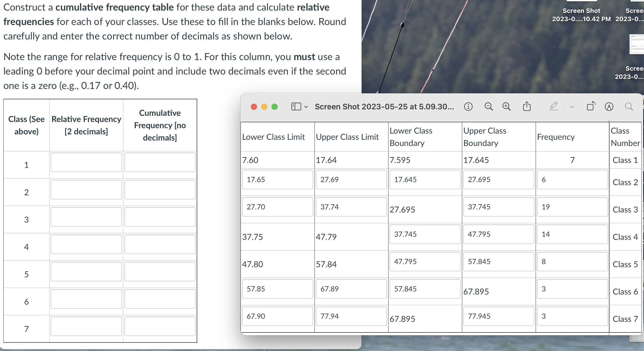Click the Relative Frequency column header
This screenshot has height=351, width=644.
(x=86, y=125)
